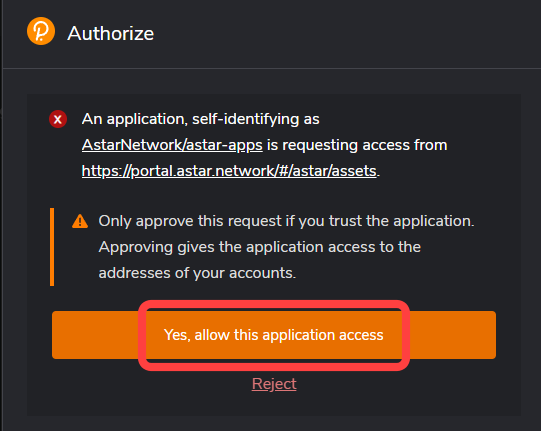Image resolution: width=541 pixels, height=431 pixels.
Task: Open the portal.astar.network assets URL
Action: (x=229, y=171)
